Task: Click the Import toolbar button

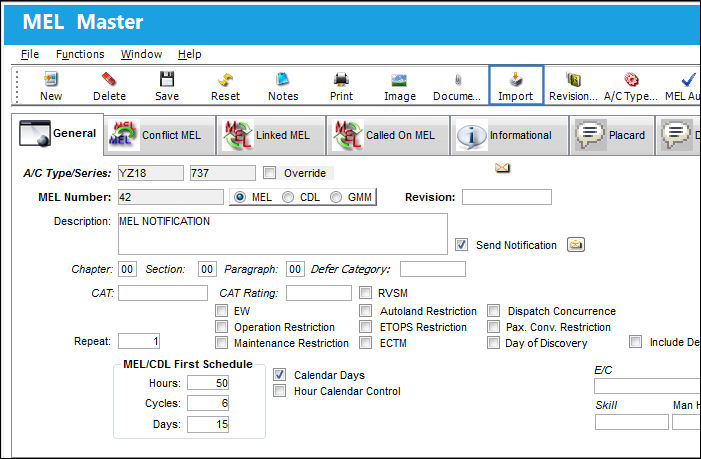Action: click(x=516, y=85)
